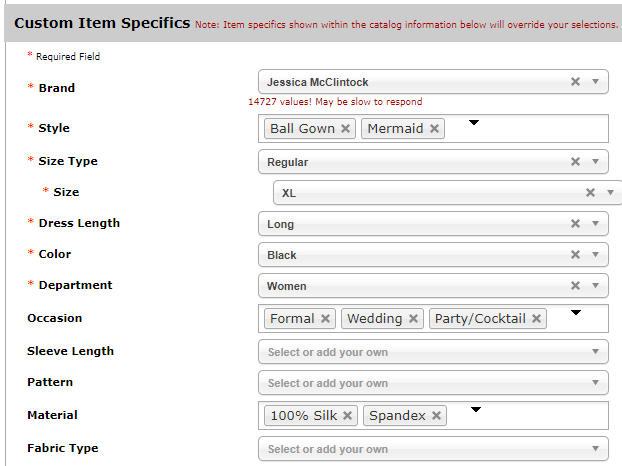Remove the Mermaid style tag

(x=434, y=128)
